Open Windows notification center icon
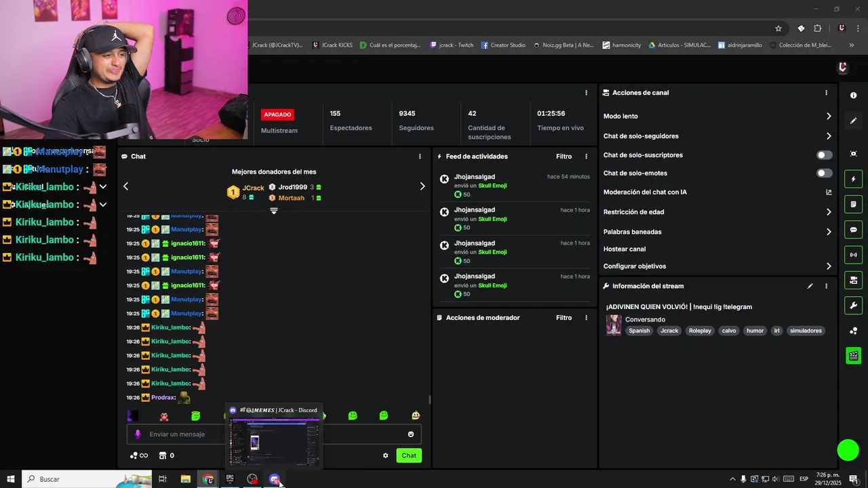Screen dimensions: 868x488 click(854, 479)
